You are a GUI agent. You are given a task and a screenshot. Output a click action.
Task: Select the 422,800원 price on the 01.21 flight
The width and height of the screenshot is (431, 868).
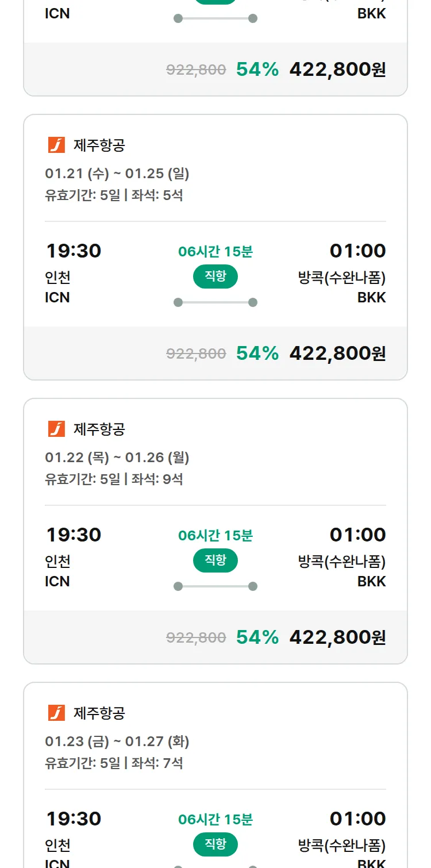point(337,353)
